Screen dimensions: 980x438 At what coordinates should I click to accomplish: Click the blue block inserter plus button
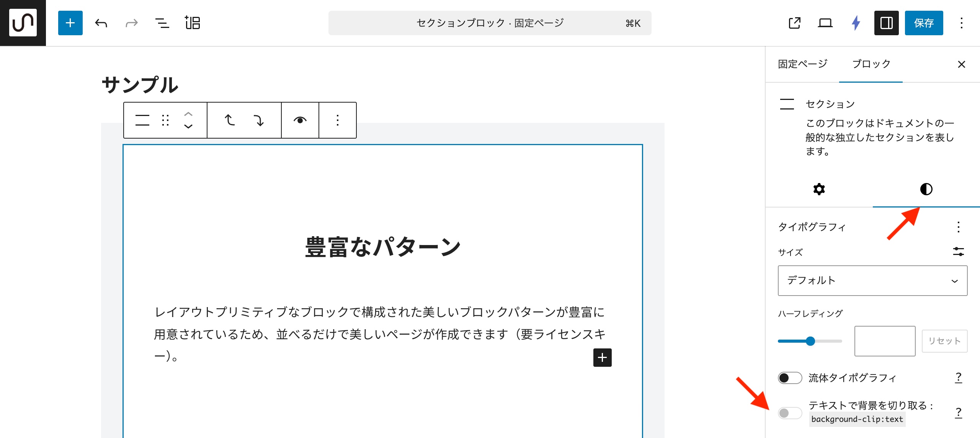(70, 23)
